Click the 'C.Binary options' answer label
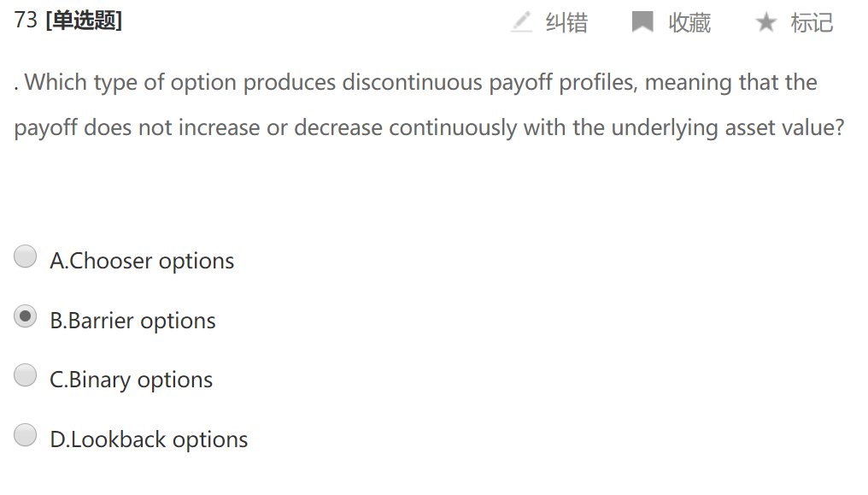The image size is (868, 495). click(131, 380)
